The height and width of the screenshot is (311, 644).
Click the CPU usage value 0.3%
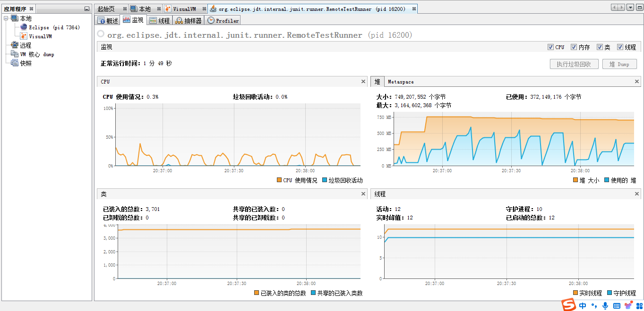click(x=153, y=97)
